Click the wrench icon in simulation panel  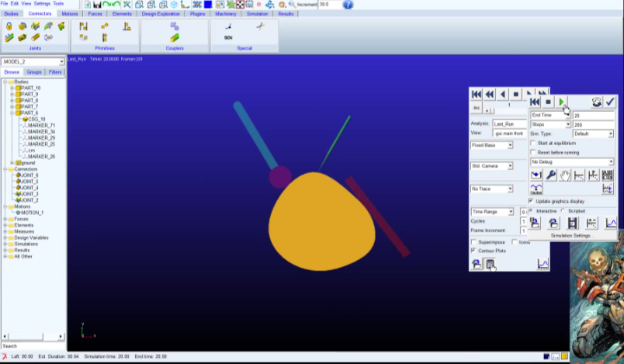tap(550, 175)
